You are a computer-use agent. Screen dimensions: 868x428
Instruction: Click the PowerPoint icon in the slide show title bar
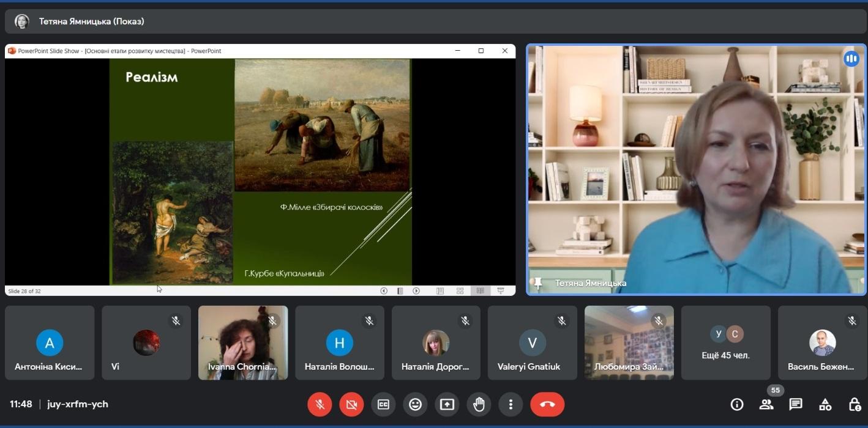click(x=12, y=51)
